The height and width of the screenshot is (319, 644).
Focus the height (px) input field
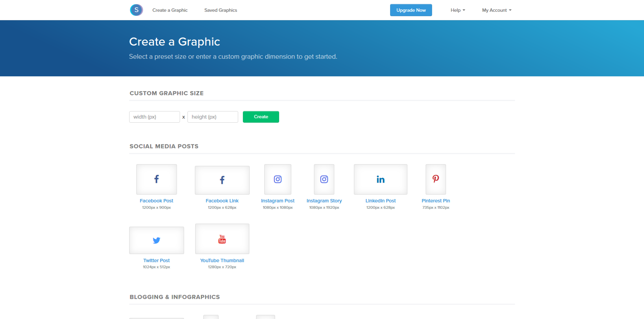pyautogui.click(x=213, y=117)
